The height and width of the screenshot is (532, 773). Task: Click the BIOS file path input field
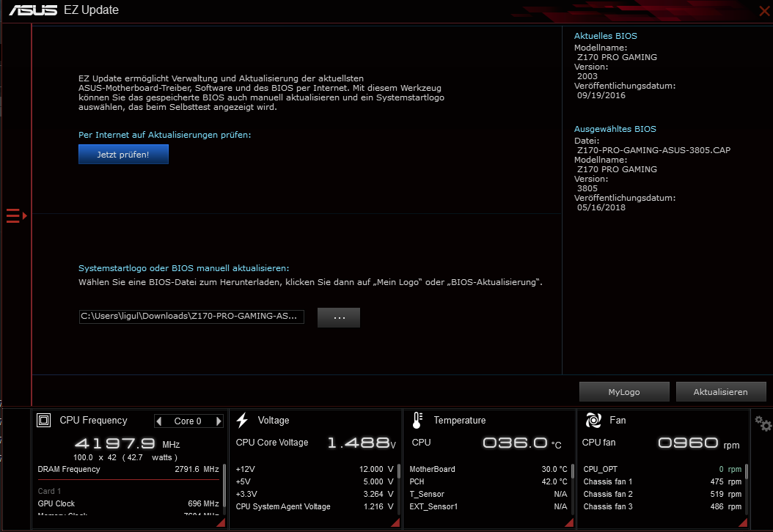click(191, 317)
